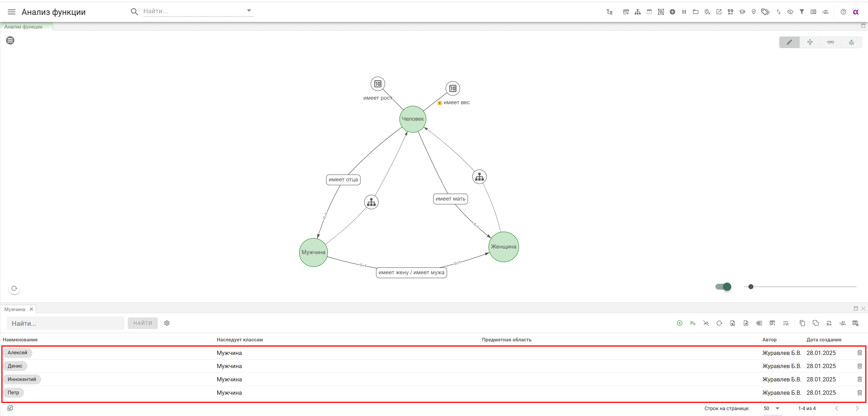The image size is (868, 416).
Task: Select the Анализ функции tab
Action: point(23,27)
